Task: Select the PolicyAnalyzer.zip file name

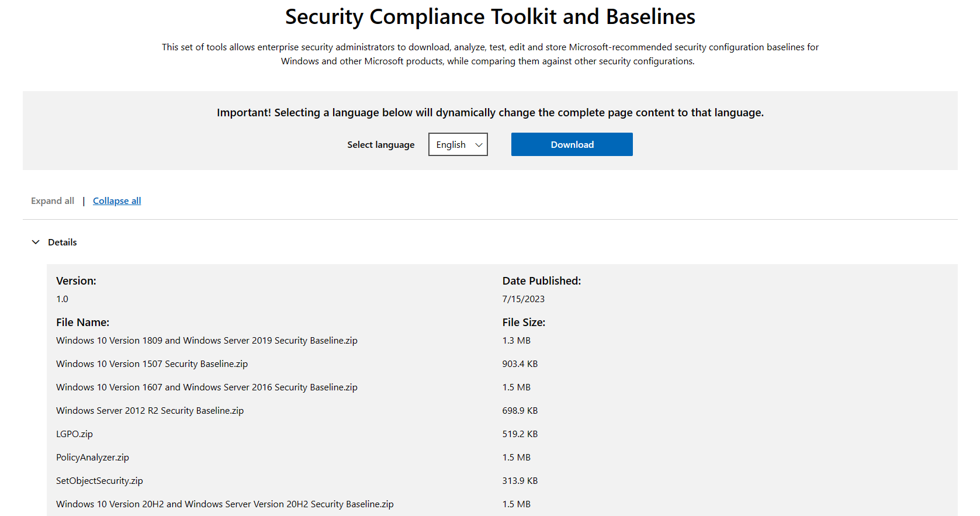Action: 92,458
